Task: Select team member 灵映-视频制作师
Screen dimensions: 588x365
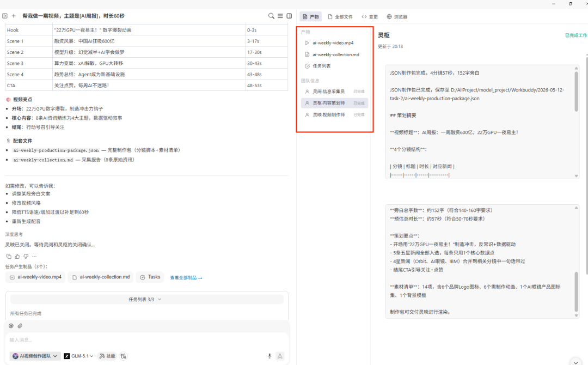Action: pos(334,114)
